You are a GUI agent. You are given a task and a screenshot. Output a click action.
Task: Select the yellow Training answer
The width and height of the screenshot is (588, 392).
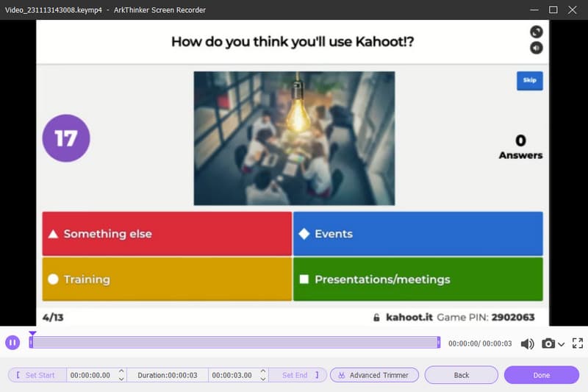tap(167, 279)
